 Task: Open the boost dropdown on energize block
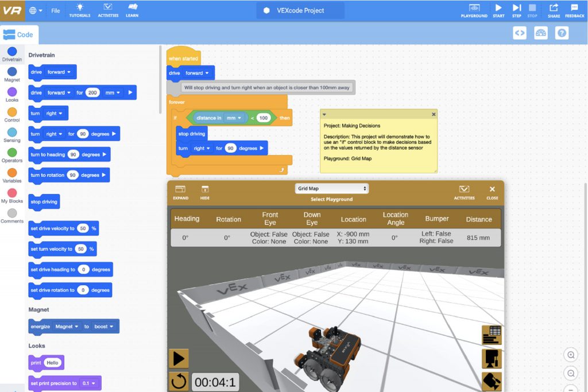coord(104,327)
